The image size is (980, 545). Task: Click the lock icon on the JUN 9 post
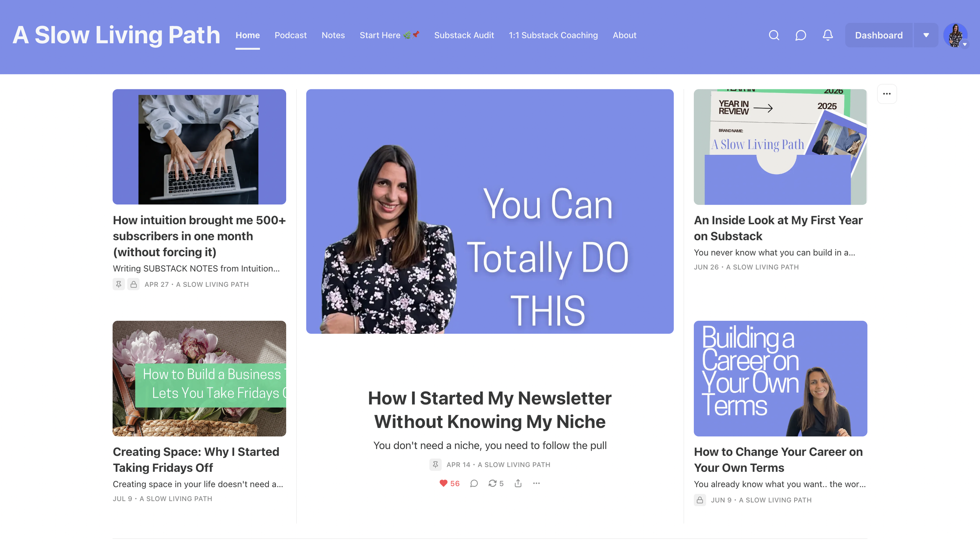click(x=700, y=500)
